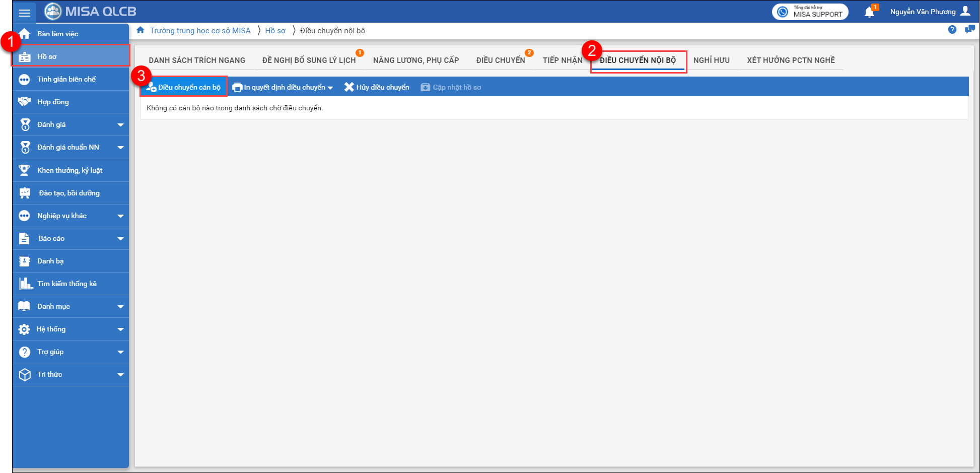Switch to NÂNG LƯƠNG, PHỤ CẤP tab
This screenshot has width=980, height=473.
(x=415, y=60)
